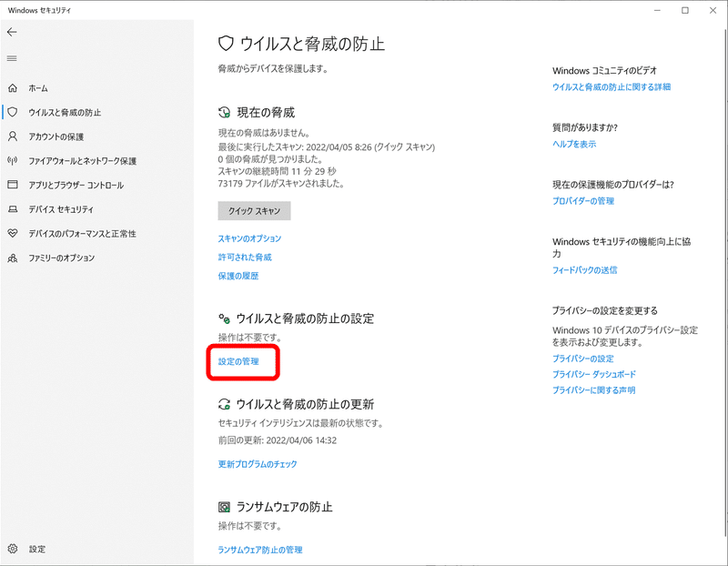
Task: Click the home icon in sidebar
Action: (x=13, y=87)
